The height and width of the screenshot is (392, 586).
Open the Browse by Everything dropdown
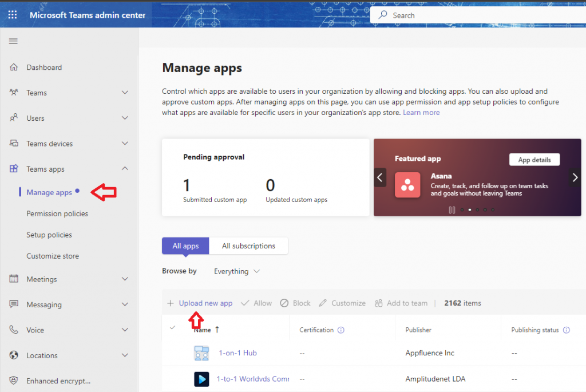(x=237, y=271)
